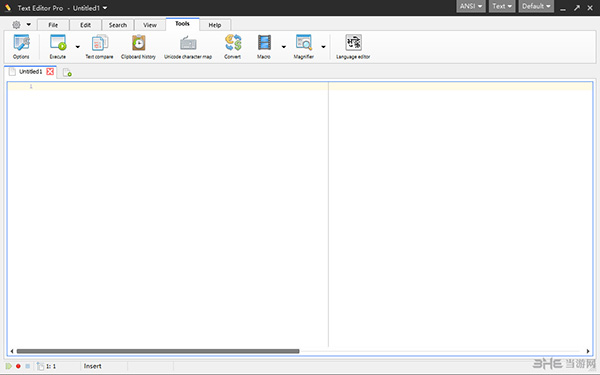This screenshot has height=375, width=600.
Task: Click the document position icon in status bar
Action: point(40,366)
